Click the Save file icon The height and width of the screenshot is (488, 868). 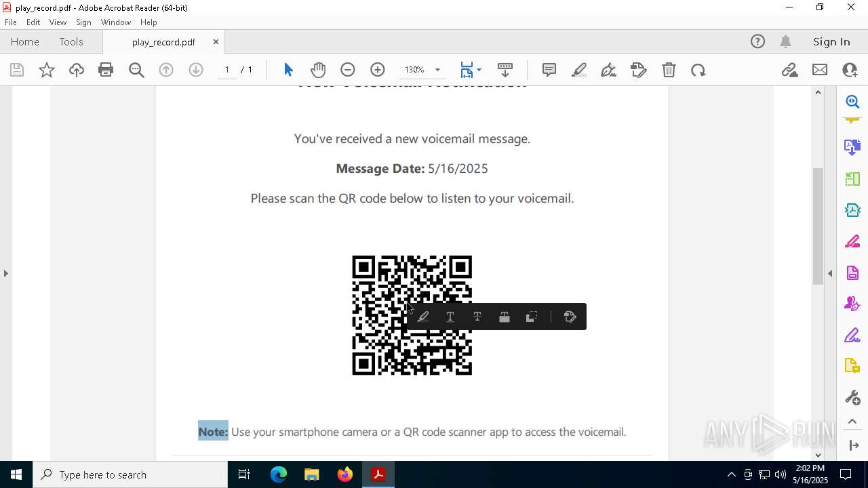click(17, 70)
